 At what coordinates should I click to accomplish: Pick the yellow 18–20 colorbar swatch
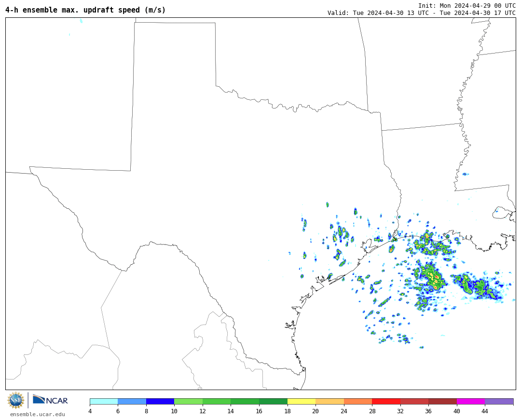coord(302,401)
